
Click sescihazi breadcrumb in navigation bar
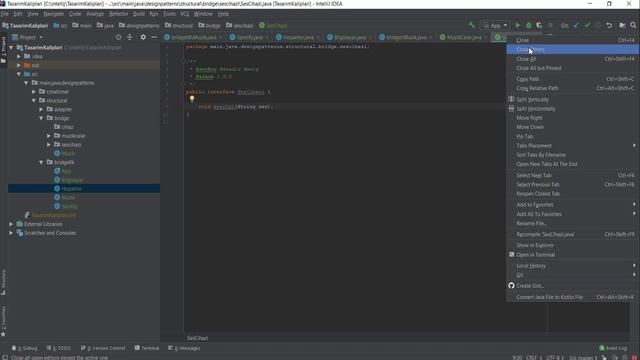240,25
